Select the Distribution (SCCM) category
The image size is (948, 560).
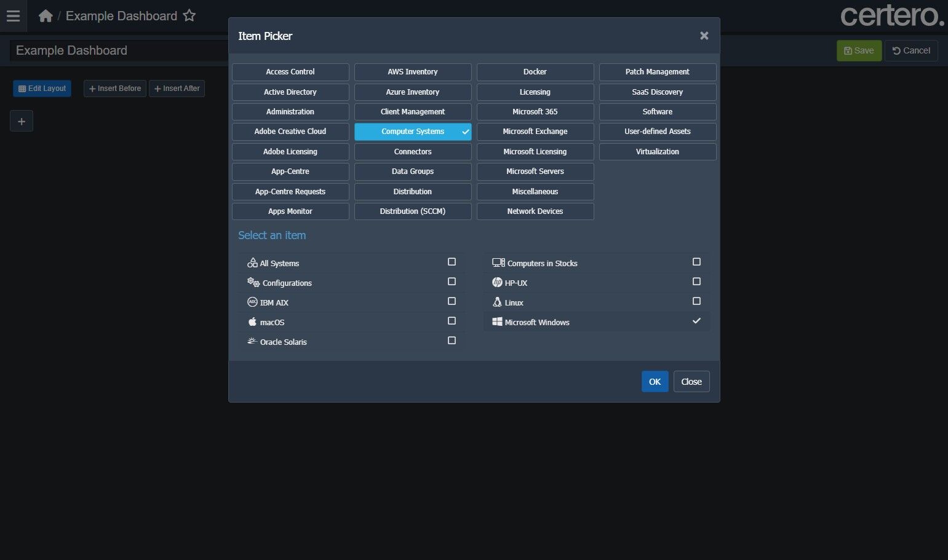tap(413, 211)
